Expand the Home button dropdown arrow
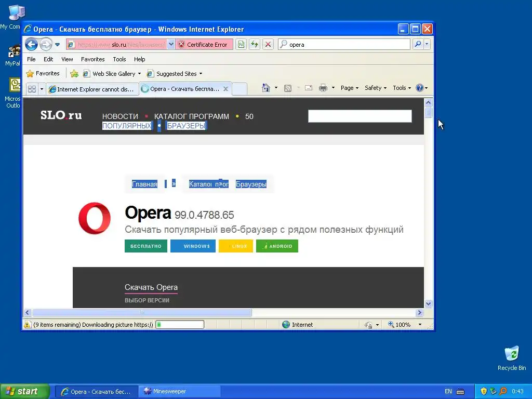Viewport: 532px width, 399px height. 276,88
